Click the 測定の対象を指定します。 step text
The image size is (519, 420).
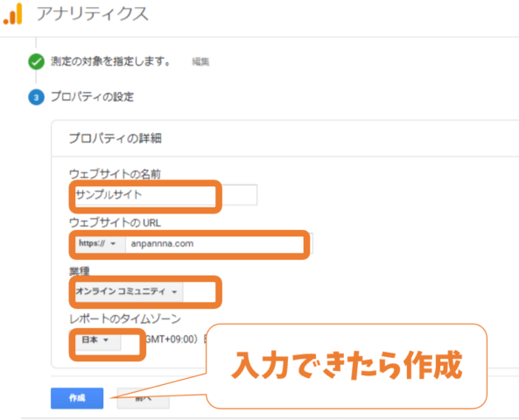click(x=110, y=61)
